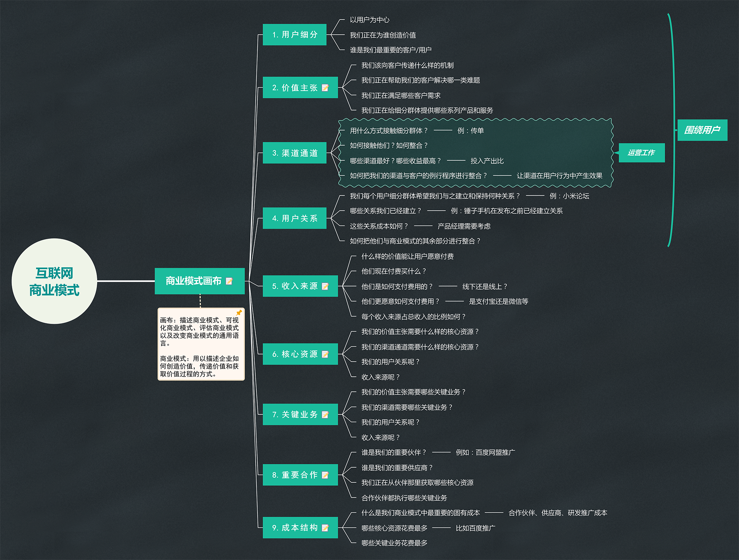Image resolution: width=739 pixels, height=560 pixels.
Task: Open note icon beside 6. 核心资源
Action: [x=325, y=354]
